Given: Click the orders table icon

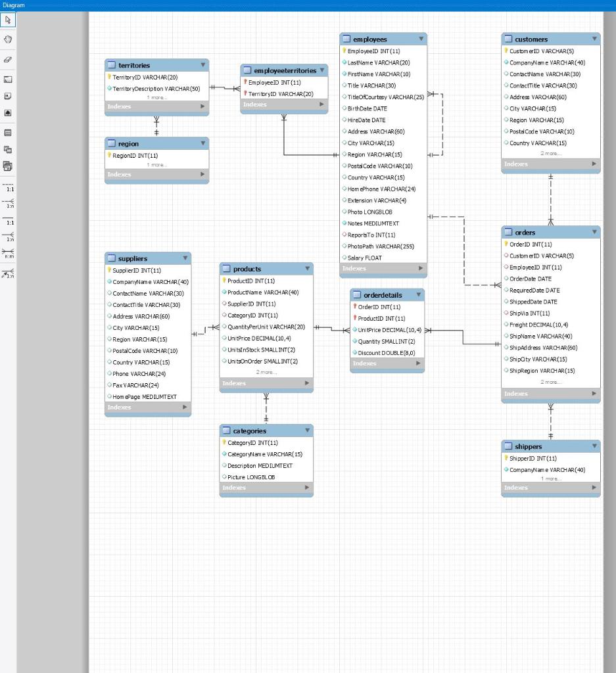Looking at the screenshot, I should (508, 232).
